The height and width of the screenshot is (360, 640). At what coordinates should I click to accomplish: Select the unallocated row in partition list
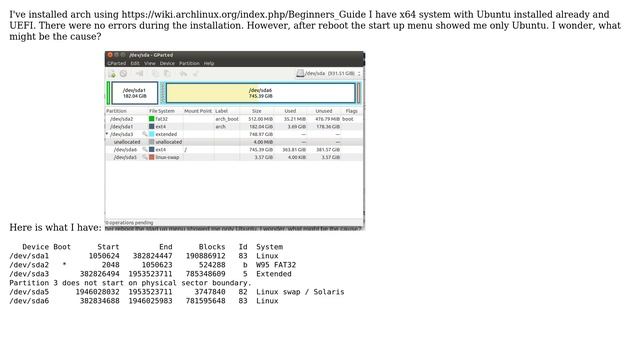(x=234, y=142)
